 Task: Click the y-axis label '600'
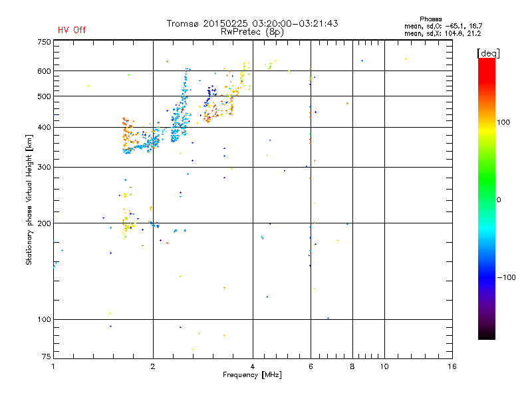pos(44,71)
